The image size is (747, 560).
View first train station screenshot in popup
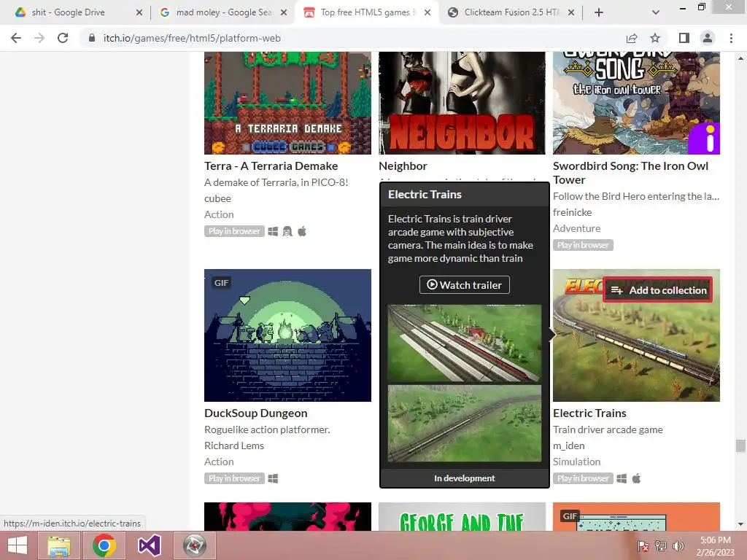coord(465,343)
